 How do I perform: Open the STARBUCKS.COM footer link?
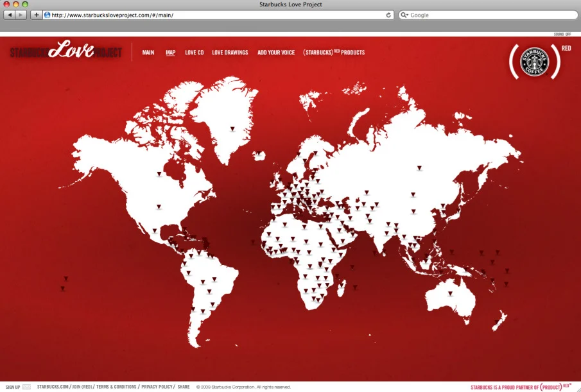(53, 387)
